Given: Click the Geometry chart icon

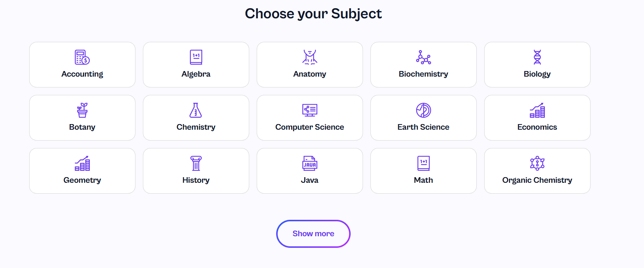Looking at the screenshot, I should [82, 163].
